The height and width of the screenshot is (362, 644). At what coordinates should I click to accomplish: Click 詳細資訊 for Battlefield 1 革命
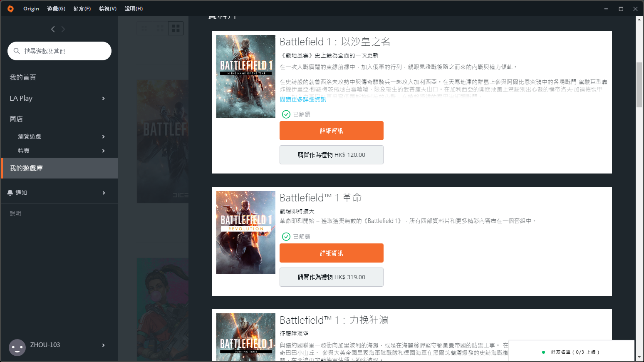click(x=331, y=253)
